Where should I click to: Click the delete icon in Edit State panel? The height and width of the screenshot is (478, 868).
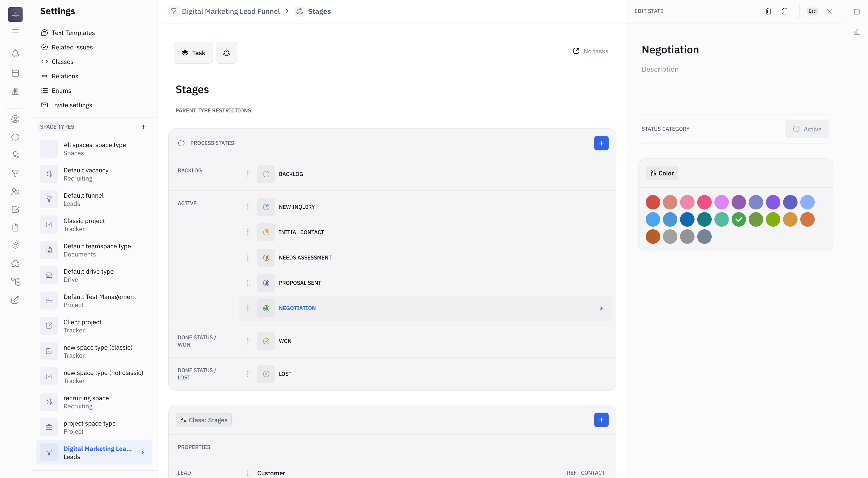click(768, 11)
